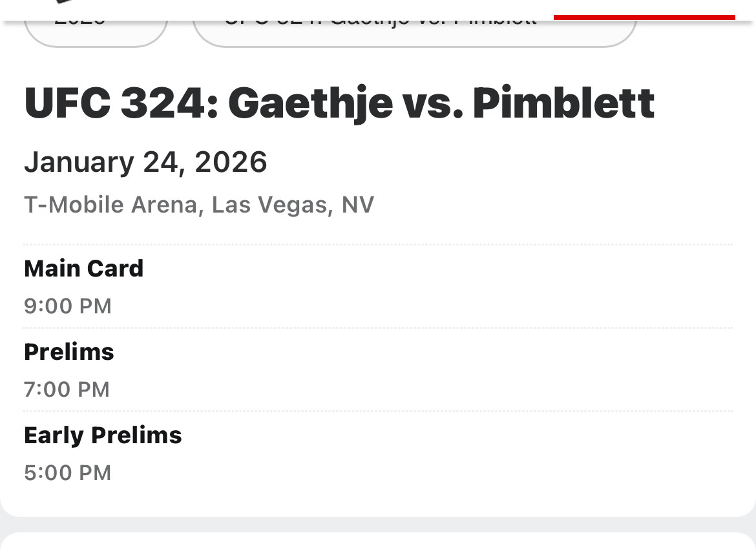Click the 7:00 PM Prelims time
Viewport: 756px width, 555px height.
coord(67,389)
